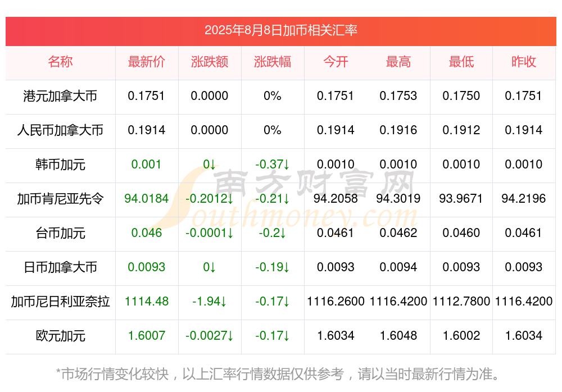This screenshot has width=562, height=392.
Task: Click the 1114.48 latest price value
Action: pyautogui.click(x=147, y=301)
